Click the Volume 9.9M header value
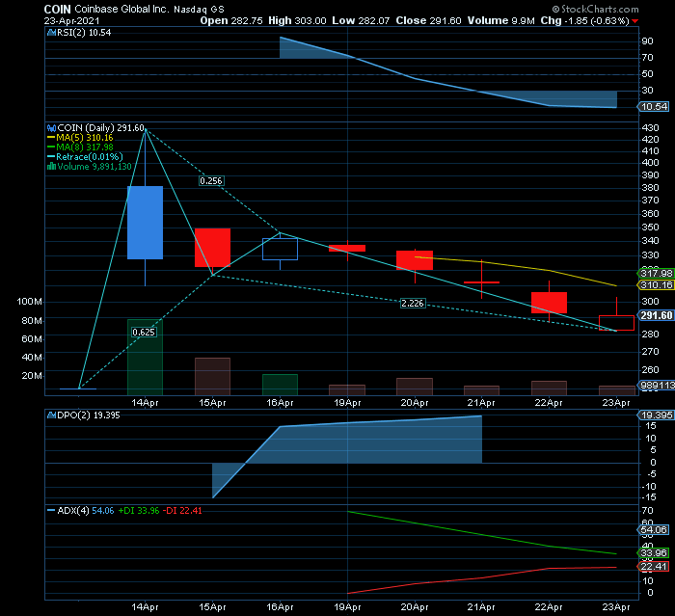This screenshot has height=616, width=675. pos(501,21)
